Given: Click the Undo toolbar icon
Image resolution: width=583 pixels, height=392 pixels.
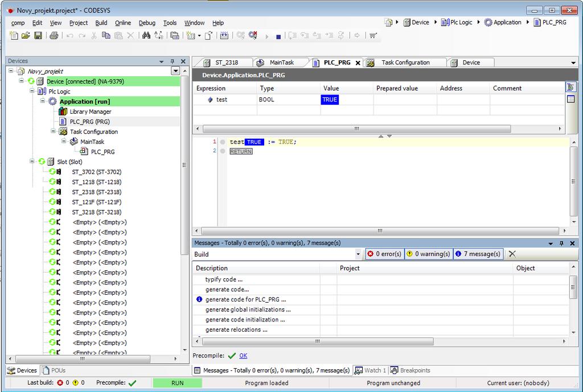Looking at the screenshot, I should pos(69,35).
